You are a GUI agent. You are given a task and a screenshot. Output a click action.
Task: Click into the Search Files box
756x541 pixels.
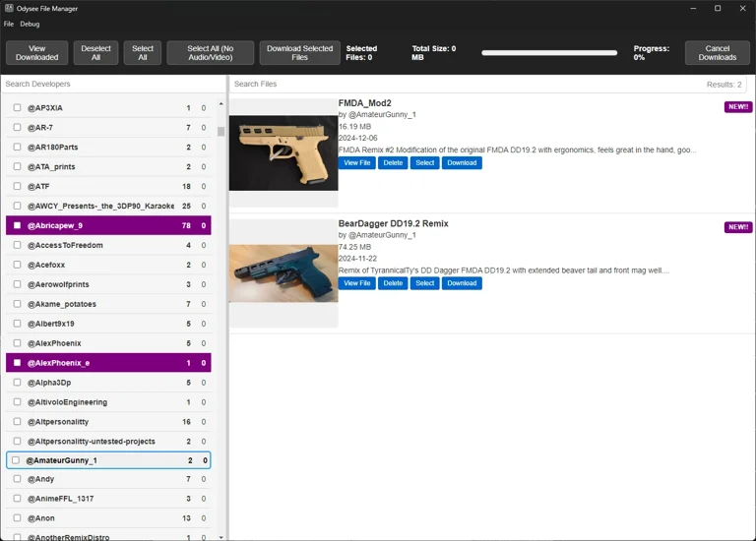point(463,85)
